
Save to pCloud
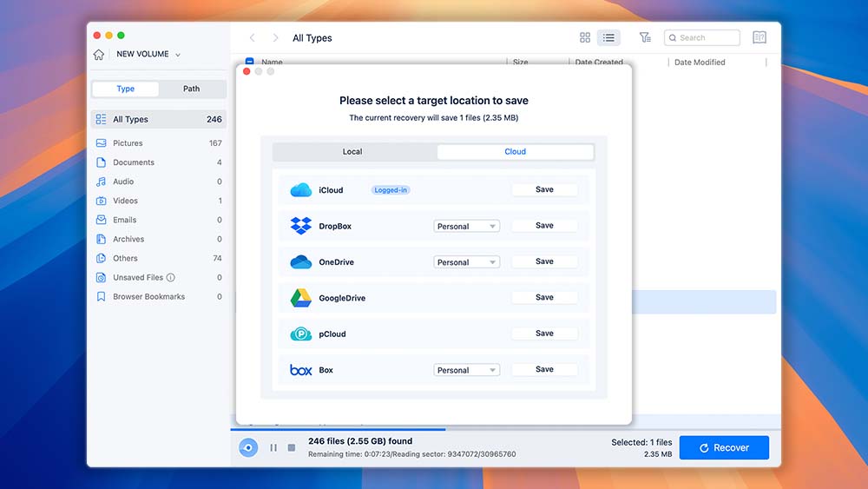tap(545, 334)
